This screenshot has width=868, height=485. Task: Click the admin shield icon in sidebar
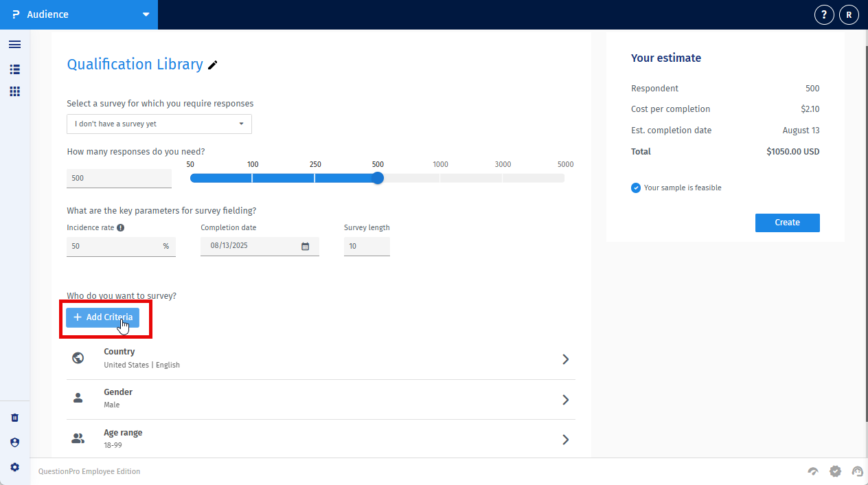[14, 442]
